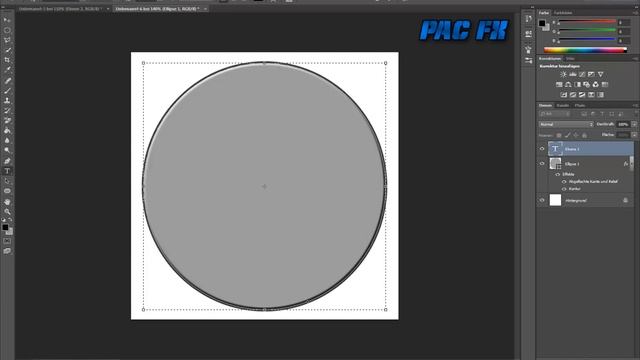Select the Path Selection tool
This screenshot has height=360, width=640.
(x=7, y=181)
